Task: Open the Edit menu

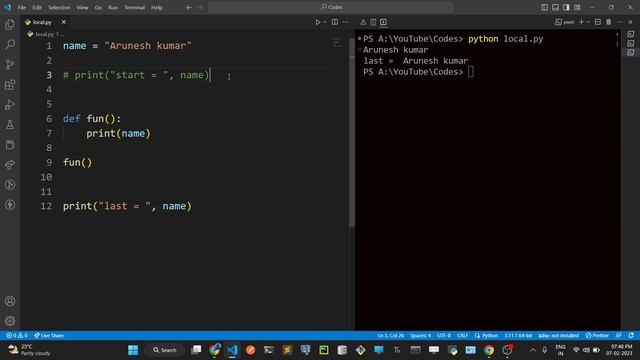Action: tap(37, 7)
